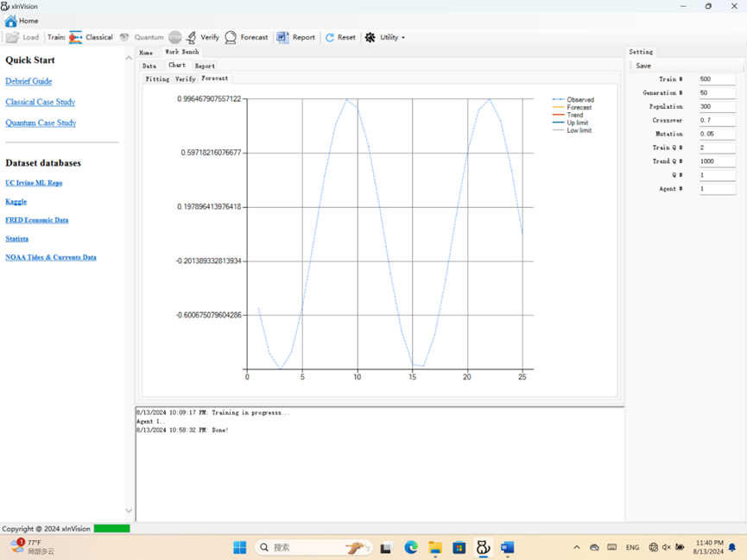Click the Mutation input field
The height and width of the screenshot is (560, 747).
pyautogui.click(x=717, y=134)
